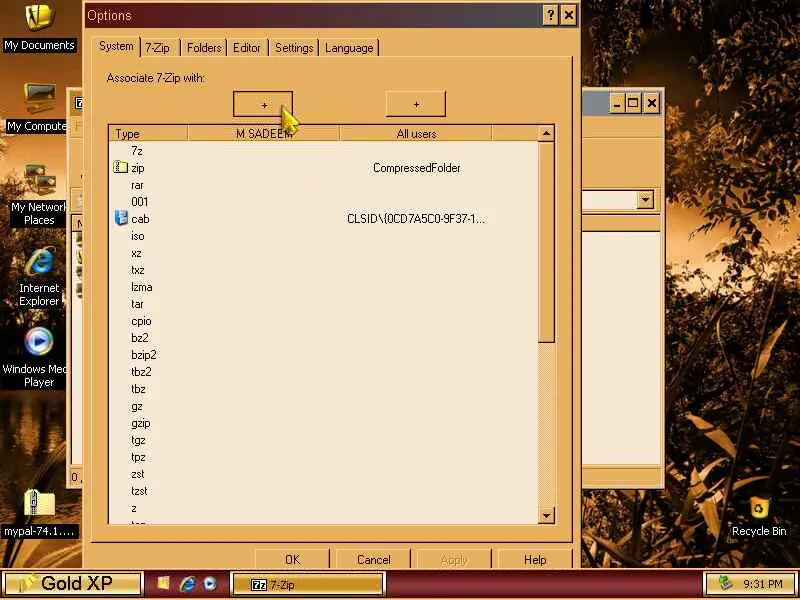Screen dimensions: 800x600
Task: Select the txz file type row
Action: [323, 269]
